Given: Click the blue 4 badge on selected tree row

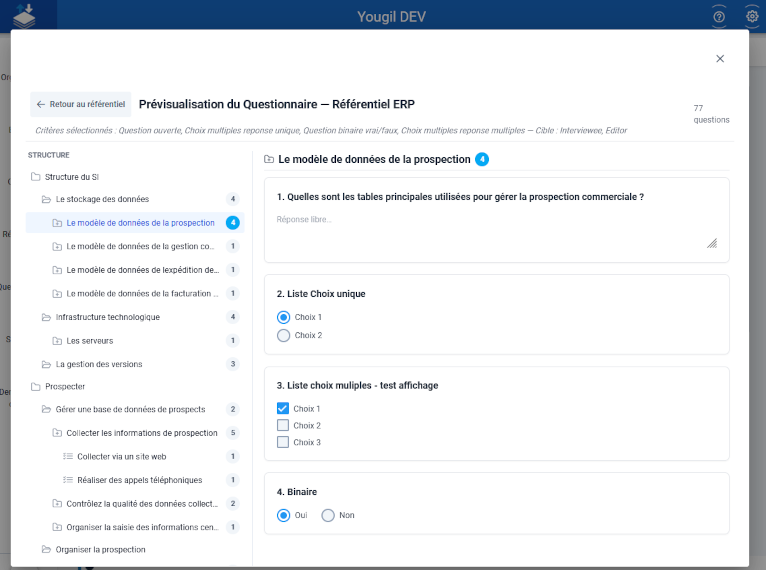Looking at the screenshot, I should 233,223.
